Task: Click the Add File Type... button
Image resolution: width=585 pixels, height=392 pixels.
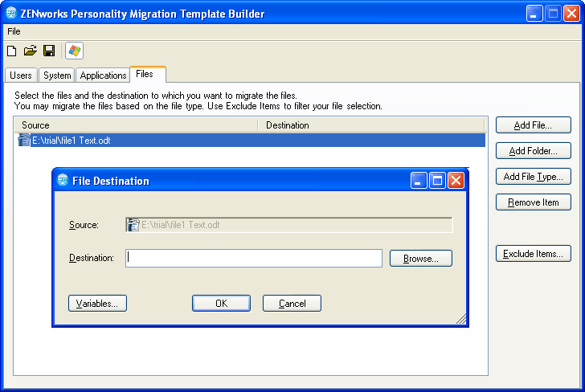Action: click(x=533, y=177)
